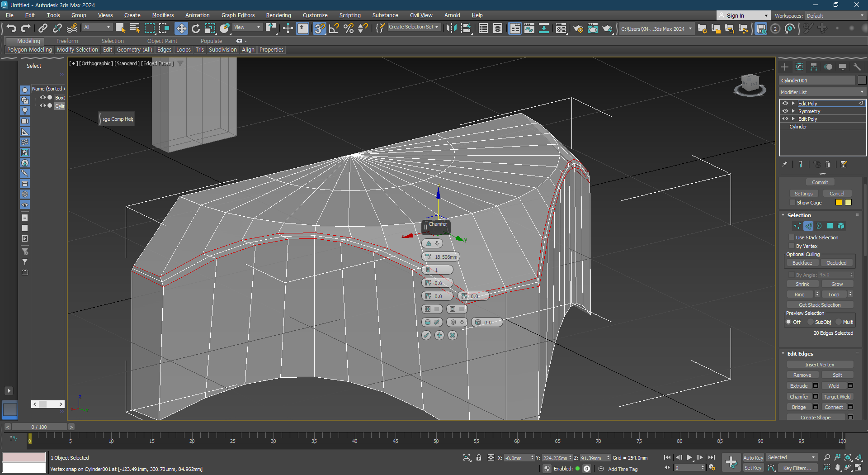Open Select by Name dialog icon
Image resolution: width=868 pixels, height=475 pixels.
[135, 28]
